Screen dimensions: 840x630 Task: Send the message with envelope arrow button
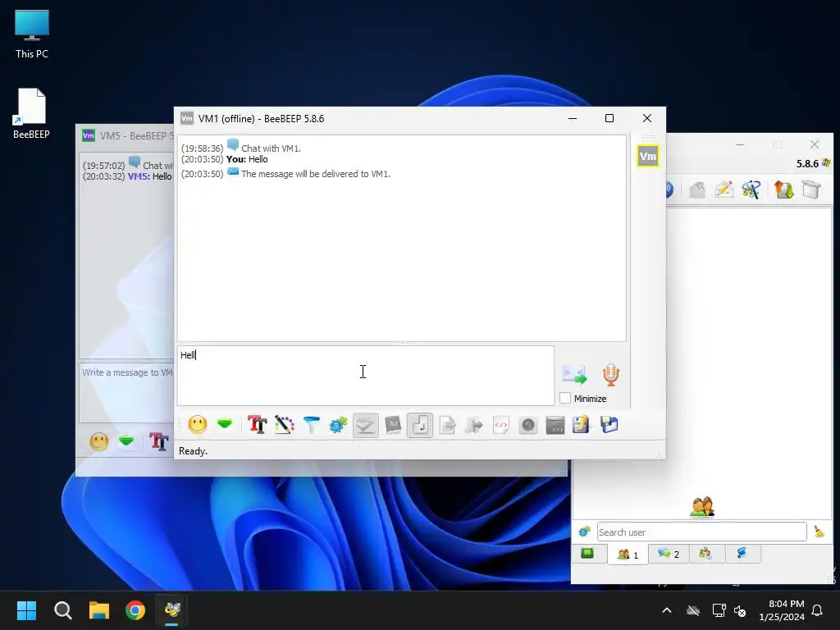coord(574,374)
